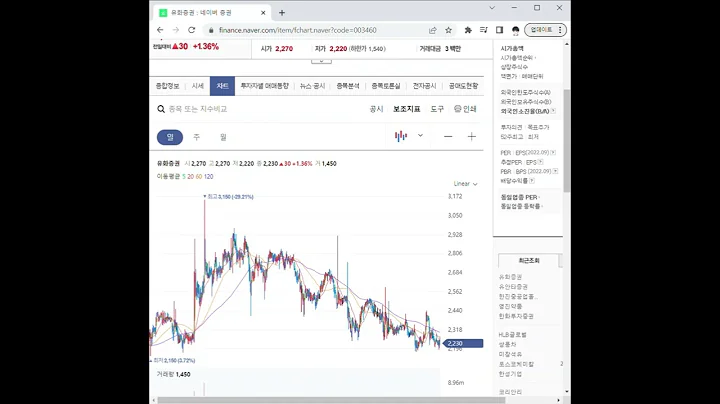Zoom in the chart with plus button

pos(472,136)
